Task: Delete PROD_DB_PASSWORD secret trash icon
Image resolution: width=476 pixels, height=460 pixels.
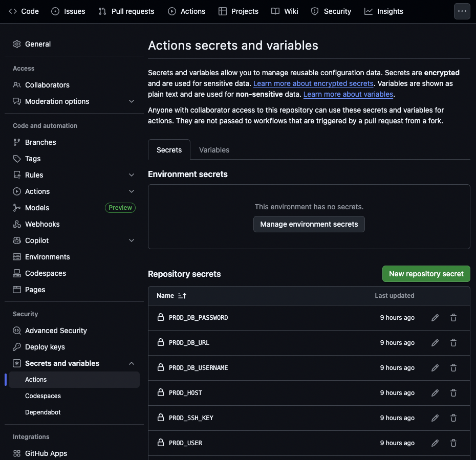Action: [x=453, y=318]
